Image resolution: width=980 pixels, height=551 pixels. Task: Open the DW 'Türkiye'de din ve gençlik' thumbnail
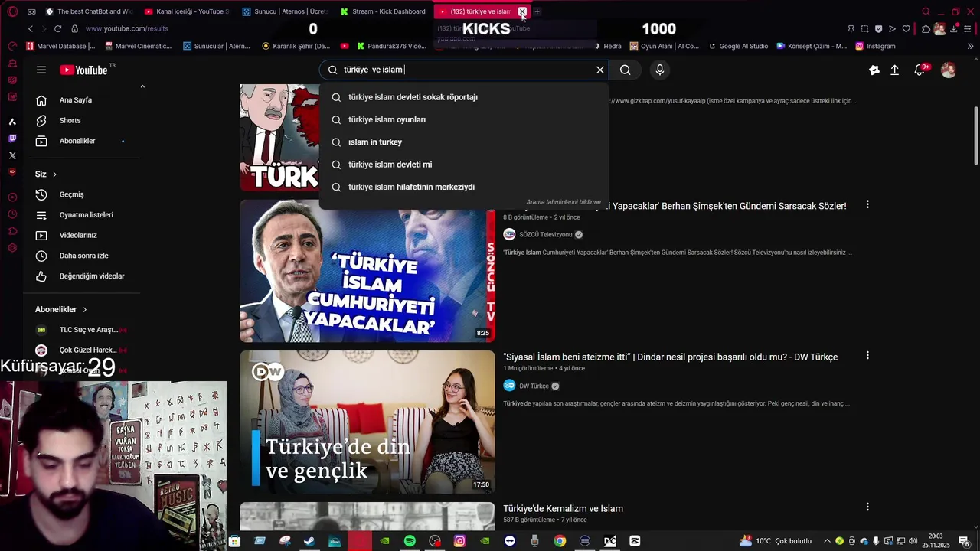pyautogui.click(x=367, y=422)
